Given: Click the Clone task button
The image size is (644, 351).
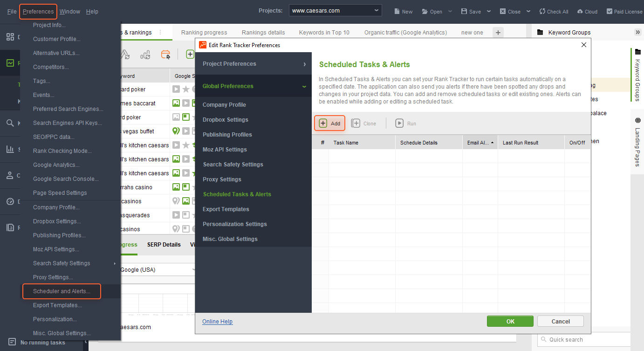Looking at the screenshot, I should pos(364,124).
